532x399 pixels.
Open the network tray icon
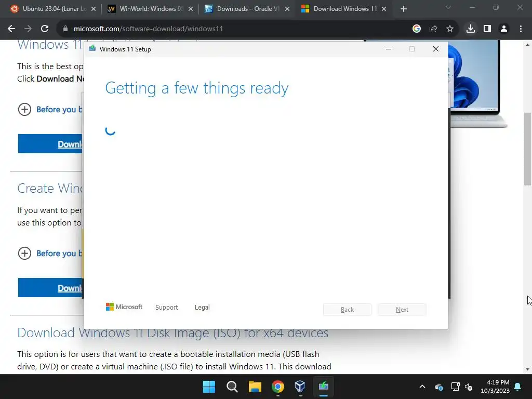tap(455, 387)
